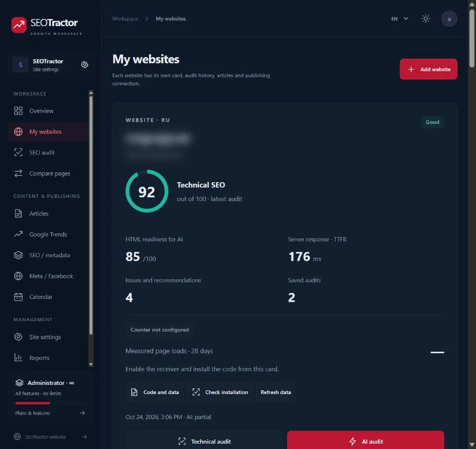
Task: Click the Administrator plan layers icon
Action: pyautogui.click(x=20, y=383)
